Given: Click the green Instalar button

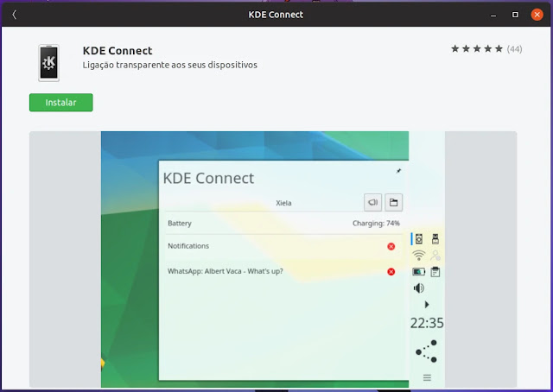Looking at the screenshot, I should pos(61,103).
